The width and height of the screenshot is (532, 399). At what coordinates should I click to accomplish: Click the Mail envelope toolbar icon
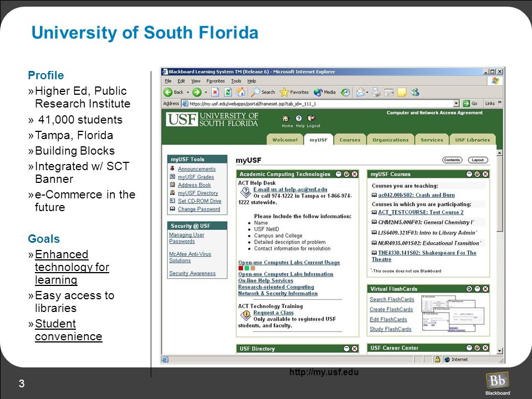tap(360, 93)
